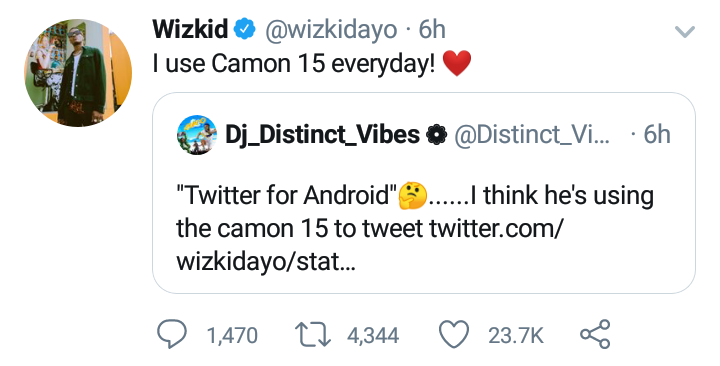Screen dimensions: 720x366
Task: Click the 6h timestamp in quoted tweet
Action: click(x=657, y=135)
